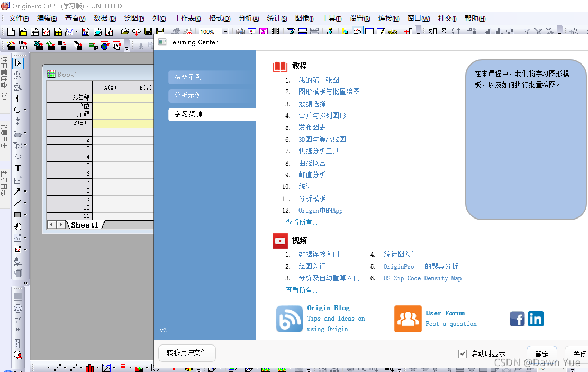Screen dimensions: 588x372
Task: Select the Sheet1 worksheet tab
Action: coord(85,225)
